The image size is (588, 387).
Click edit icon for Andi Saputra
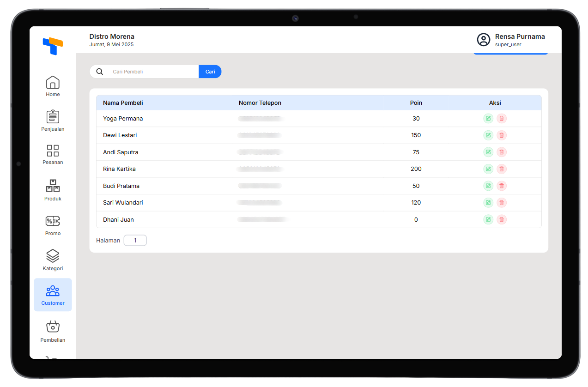[x=488, y=152]
